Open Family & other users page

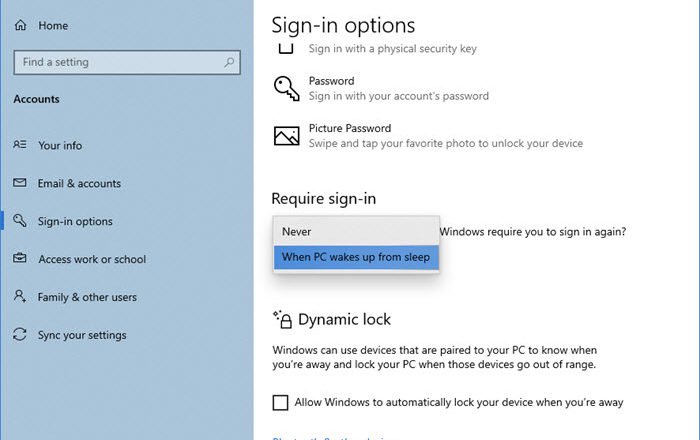87,297
